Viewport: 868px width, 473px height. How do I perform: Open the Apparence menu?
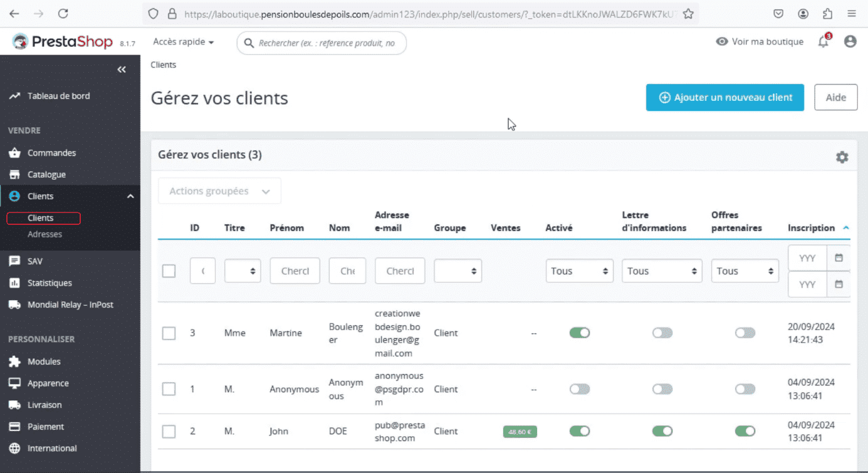[x=48, y=383]
